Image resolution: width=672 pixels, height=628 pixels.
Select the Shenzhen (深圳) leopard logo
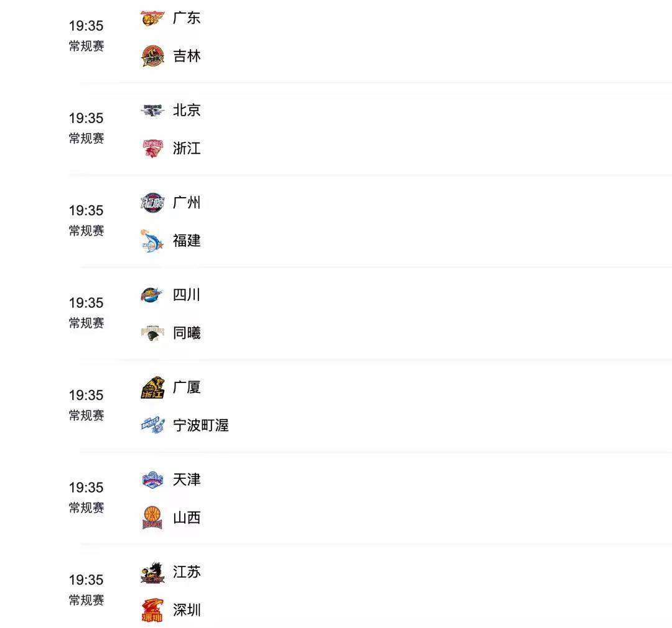pyautogui.click(x=152, y=610)
